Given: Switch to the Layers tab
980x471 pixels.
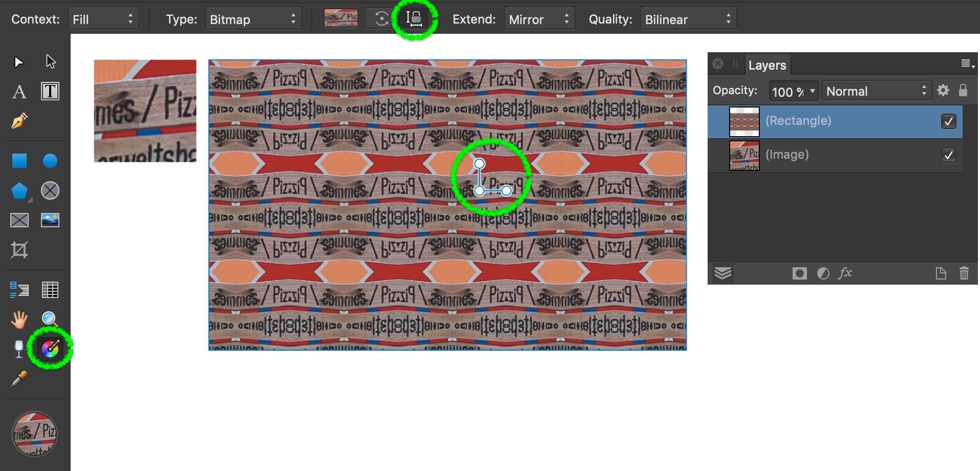Looking at the screenshot, I should click(x=766, y=65).
